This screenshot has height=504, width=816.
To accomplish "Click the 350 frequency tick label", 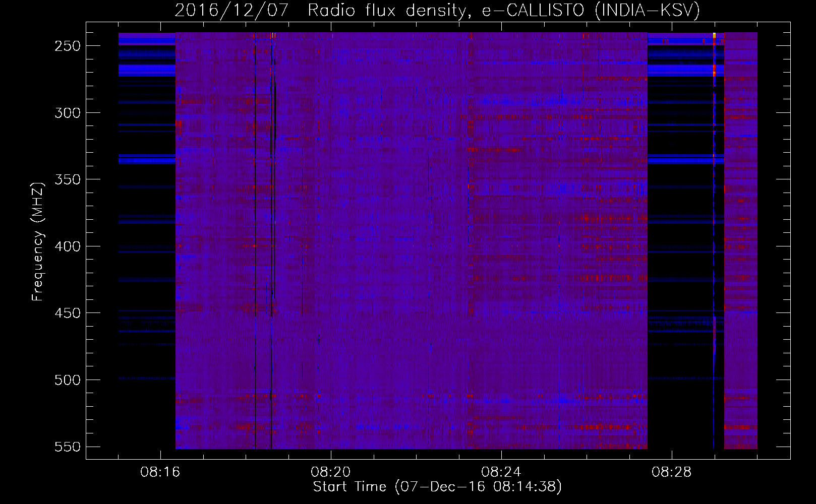I will click(x=68, y=179).
